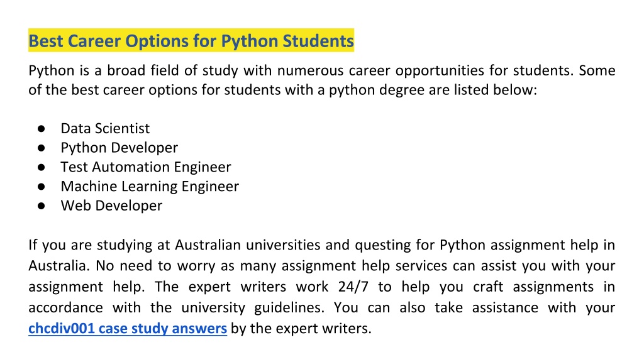Select the Web Developer list item

[111, 206]
